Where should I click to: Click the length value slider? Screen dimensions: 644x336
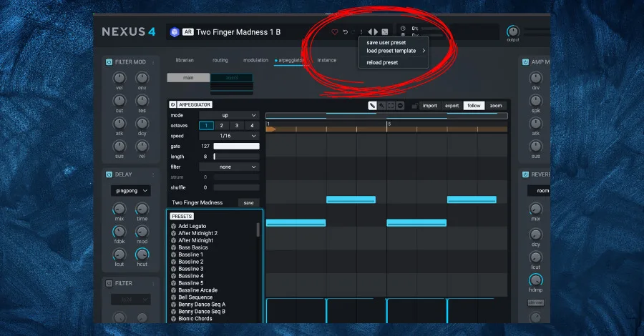[236, 157]
